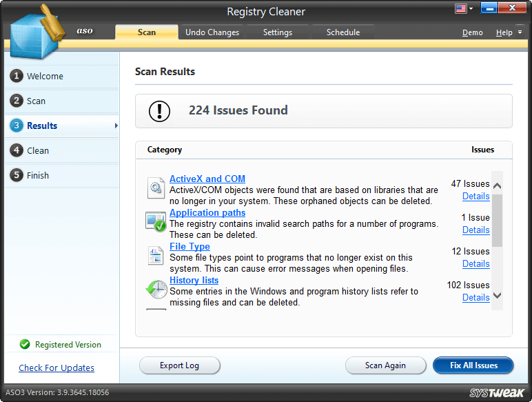Click the Application paths monitor icon
The width and height of the screenshot is (532, 402).
click(x=156, y=221)
